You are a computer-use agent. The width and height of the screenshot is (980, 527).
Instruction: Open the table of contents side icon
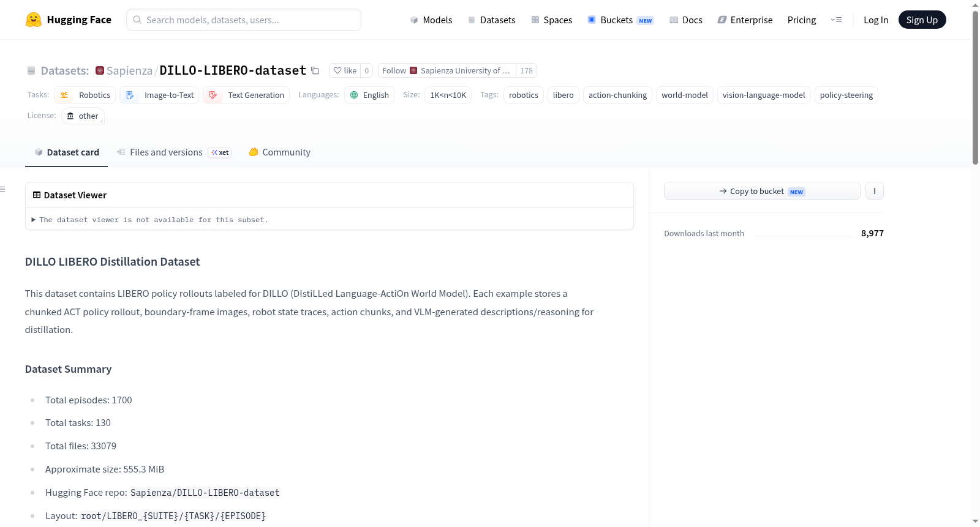(x=3, y=189)
